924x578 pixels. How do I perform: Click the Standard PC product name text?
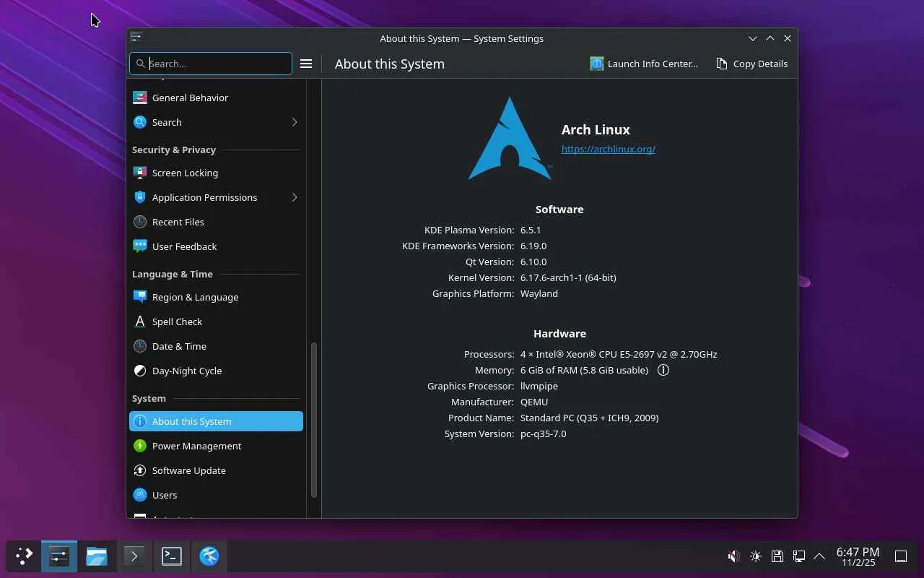click(589, 418)
